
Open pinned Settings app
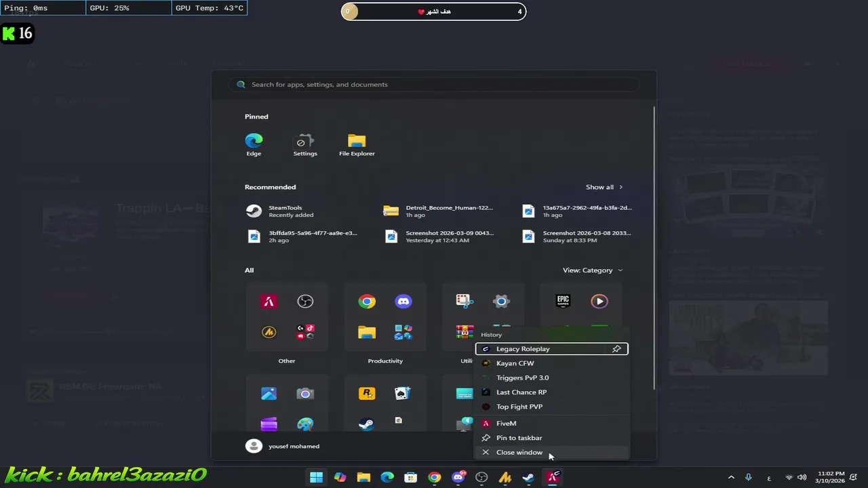coord(305,144)
